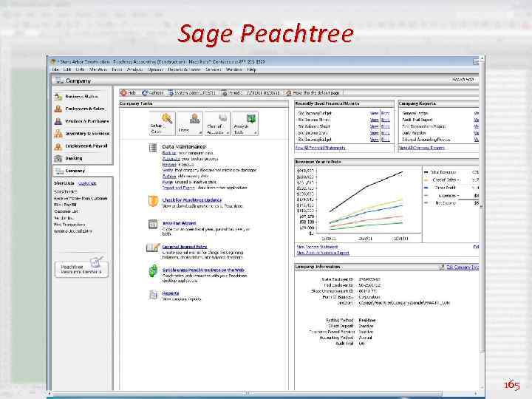Open the Peachtree Resource Center button
532x399 pixels.
81,269
